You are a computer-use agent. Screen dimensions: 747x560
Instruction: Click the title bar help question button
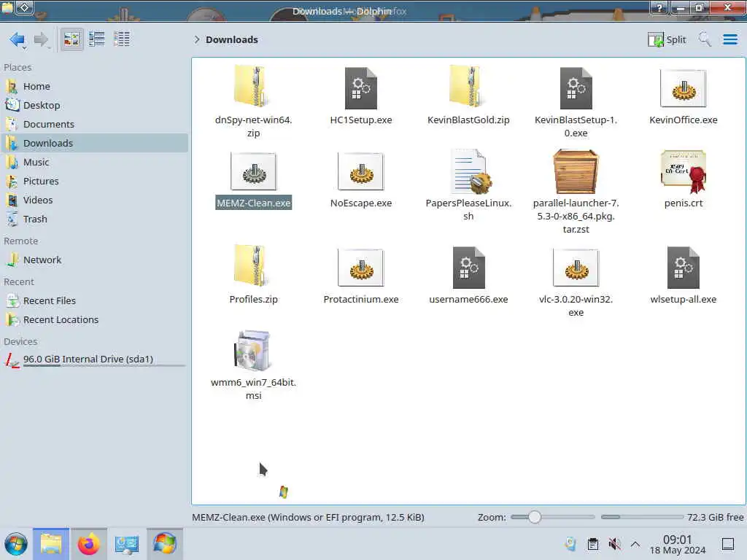(x=659, y=7)
